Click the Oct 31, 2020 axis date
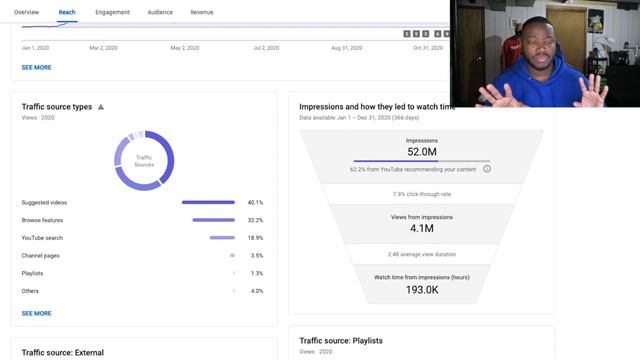This screenshot has width=640, height=360. point(428,48)
